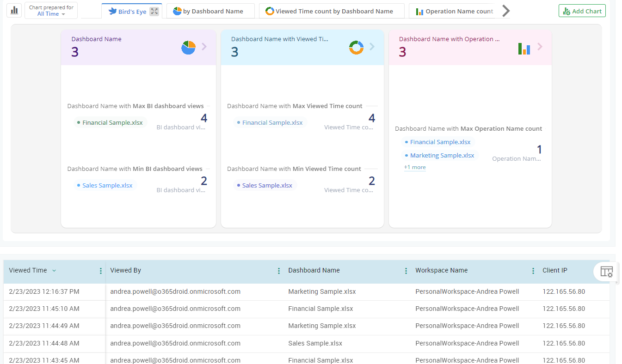The width and height of the screenshot is (622, 364).
Task: Click the right scroll arrow past chart tabs
Action: (x=506, y=10)
